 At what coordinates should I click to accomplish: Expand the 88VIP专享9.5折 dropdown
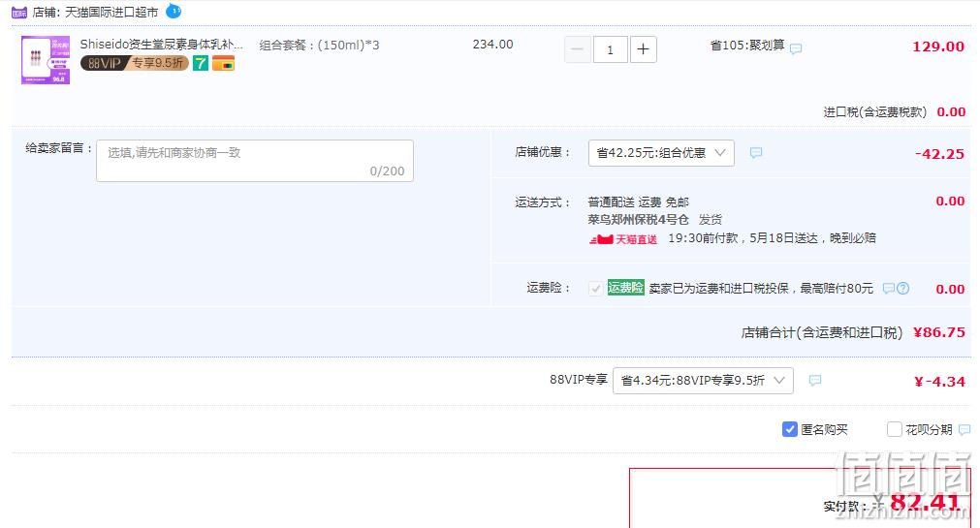click(703, 381)
